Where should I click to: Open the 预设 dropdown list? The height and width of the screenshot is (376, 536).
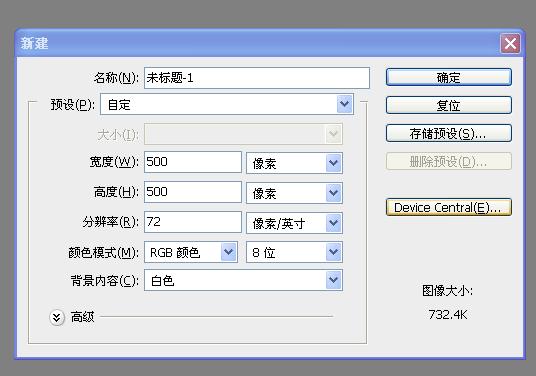[227, 104]
